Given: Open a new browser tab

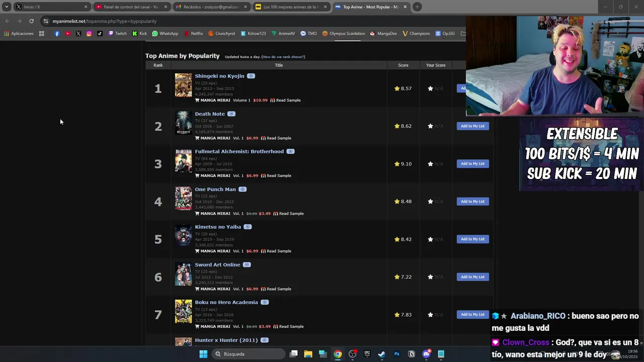Looking at the screenshot, I should tap(417, 7).
